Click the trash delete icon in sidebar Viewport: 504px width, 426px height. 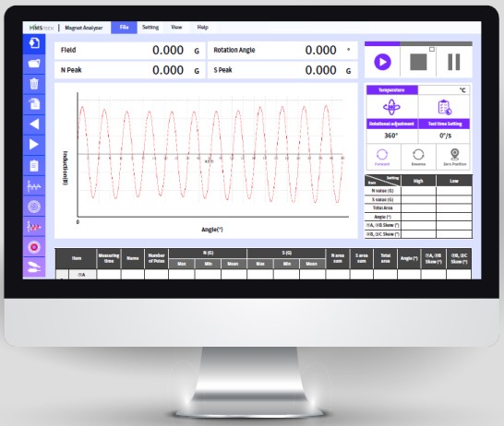point(34,84)
